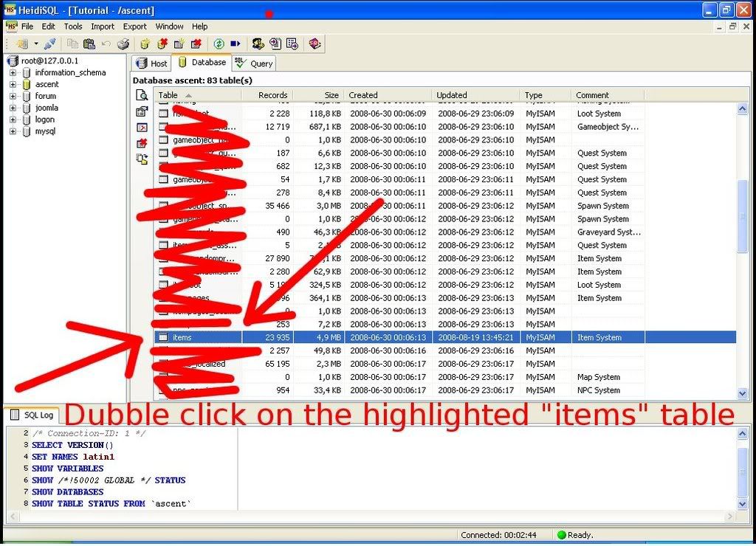Expand the ascent database node
This screenshot has height=546, width=756.
13,84
